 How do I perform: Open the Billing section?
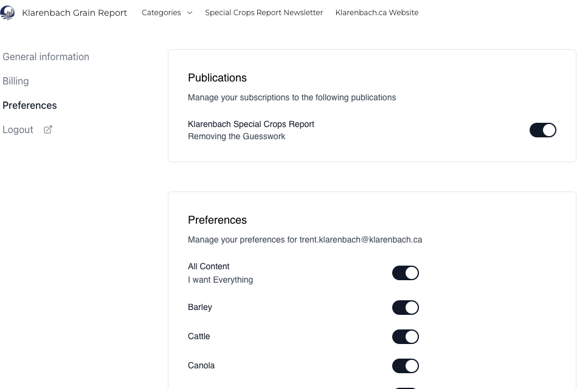tap(16, 81)
